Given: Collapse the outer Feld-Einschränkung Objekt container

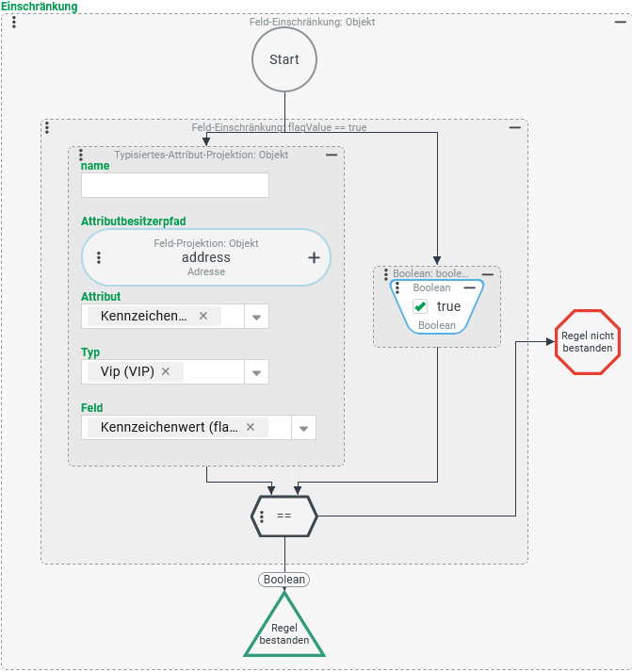Looking at the screenshot, I should (x=619, y=22).
